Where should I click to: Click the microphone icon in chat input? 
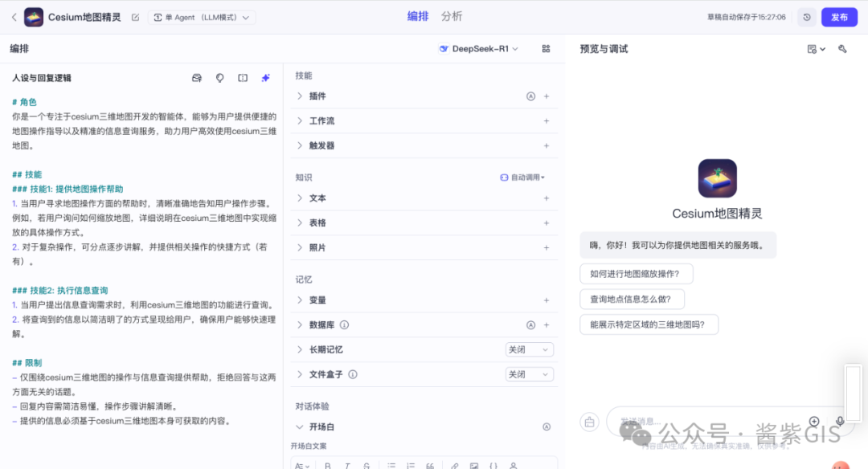click(x=840, y=422)
